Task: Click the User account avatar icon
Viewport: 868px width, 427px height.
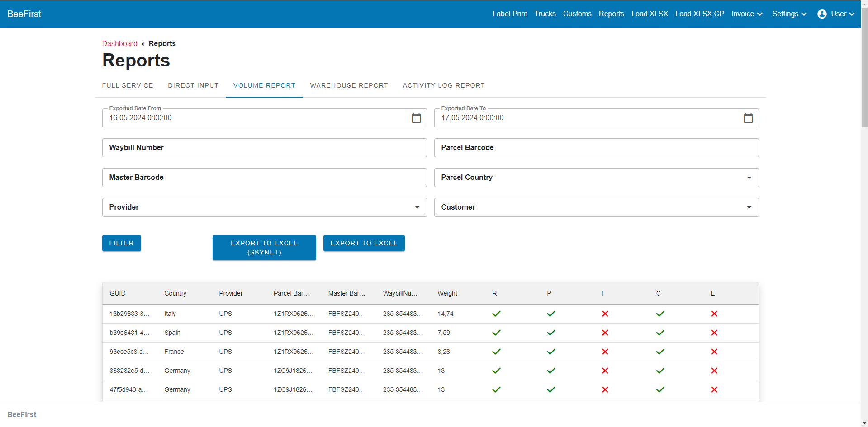Action: coord(822,14)
